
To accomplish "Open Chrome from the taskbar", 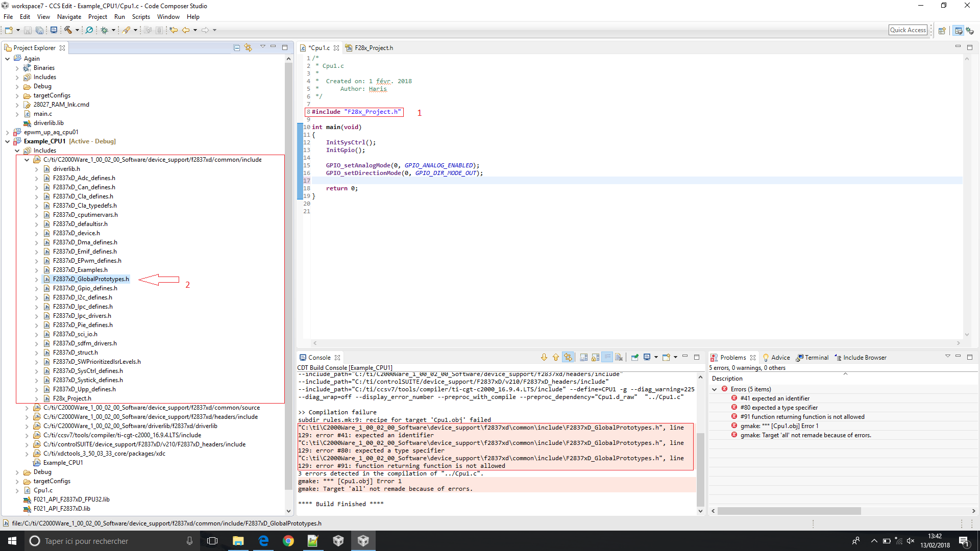I will [288, 541].
